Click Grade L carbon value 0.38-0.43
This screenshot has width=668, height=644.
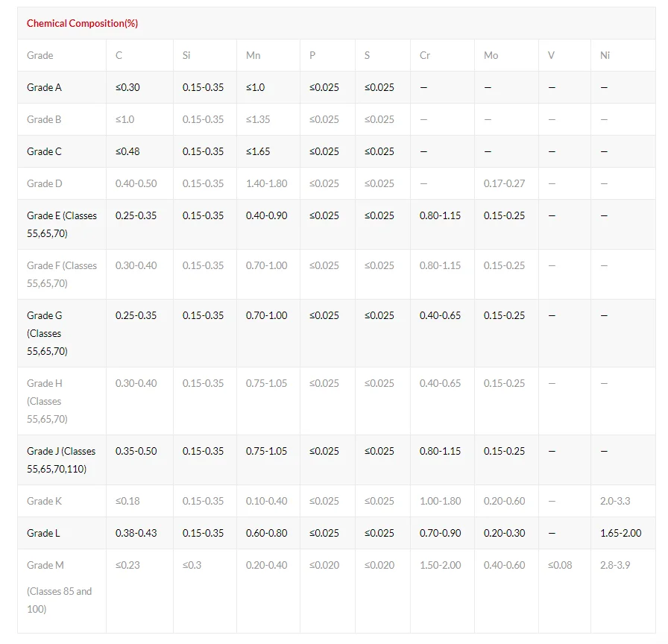pyautogui.click(x=136, y=533)
